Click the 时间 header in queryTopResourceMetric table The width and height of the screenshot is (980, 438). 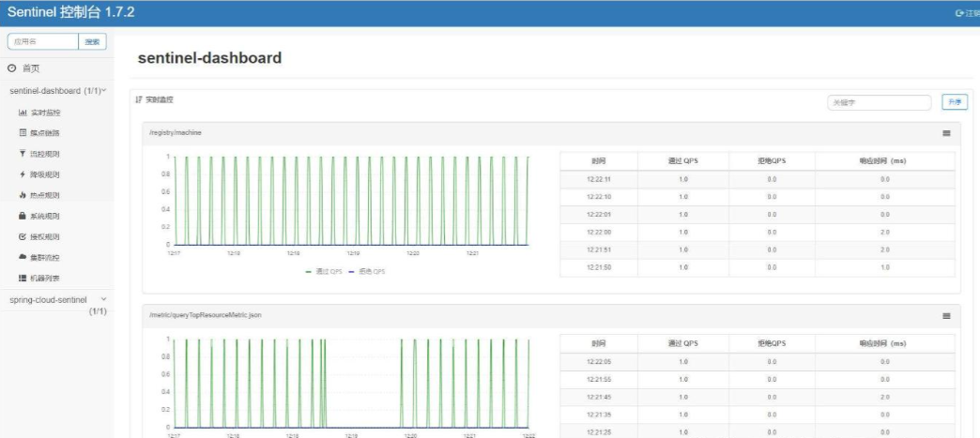pos(599,343)
